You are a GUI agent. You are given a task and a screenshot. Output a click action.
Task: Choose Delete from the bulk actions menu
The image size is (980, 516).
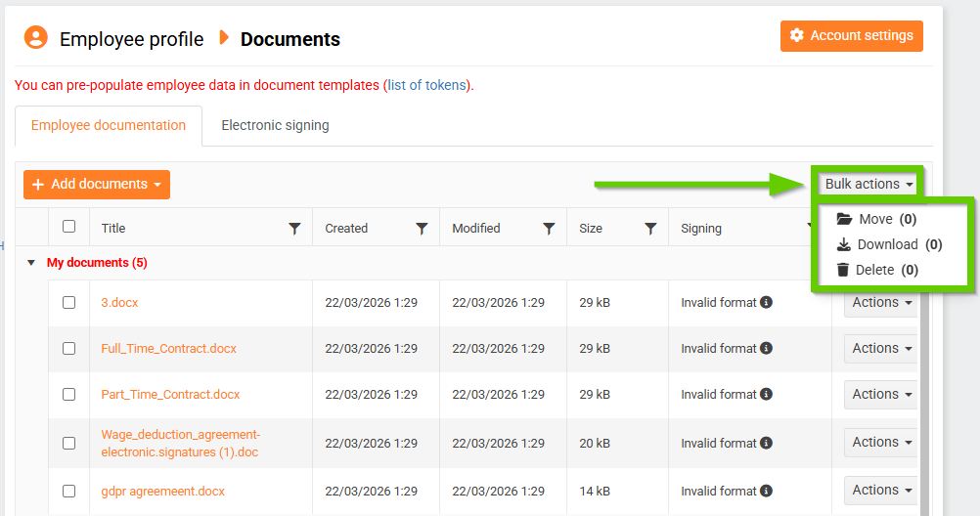coord(874,270)
